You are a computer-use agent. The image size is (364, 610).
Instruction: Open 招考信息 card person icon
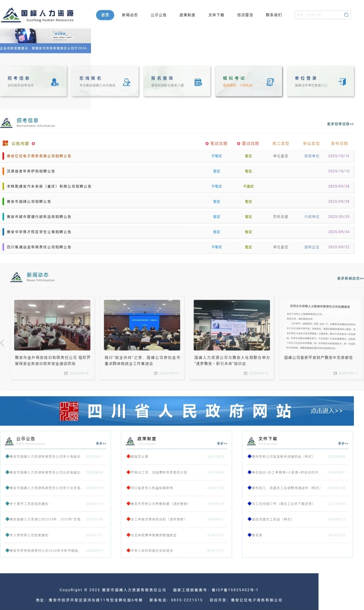tap(55, 82)
